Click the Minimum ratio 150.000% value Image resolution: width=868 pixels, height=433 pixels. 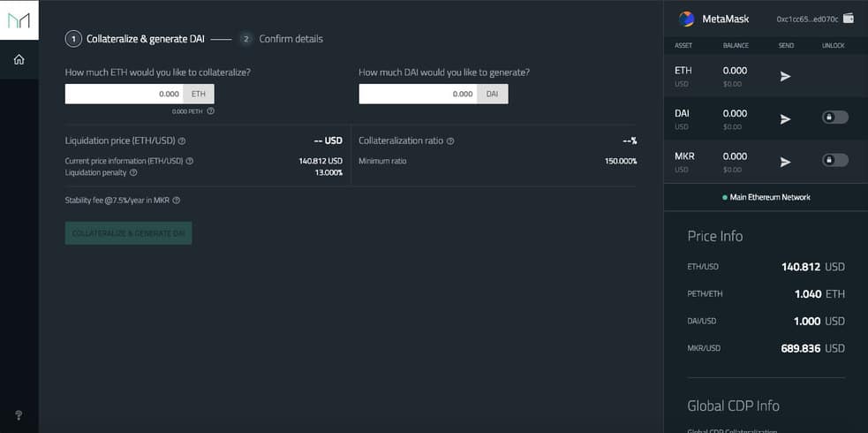[x=621, y=161]
